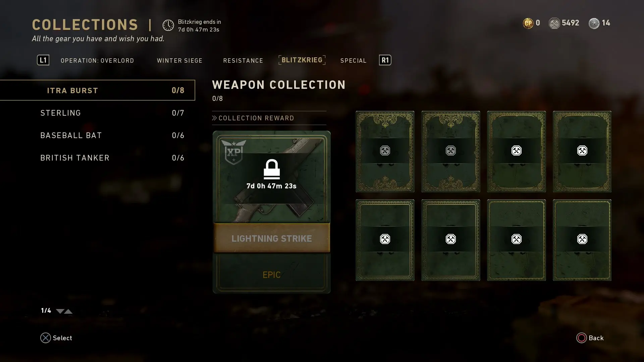This screenshot has height=362, width=644.
Task: Choose the British Tanker collection
Action: [97, 158]
